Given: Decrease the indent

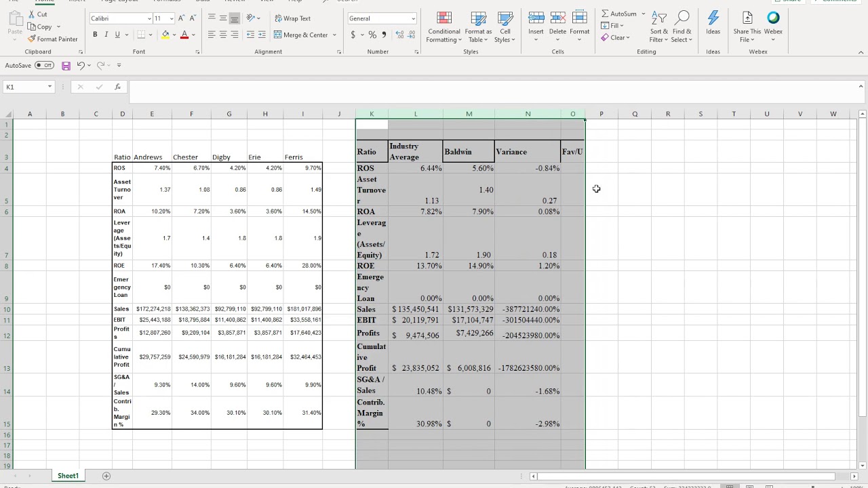Looking at the screenshot, I should (251, 35).
